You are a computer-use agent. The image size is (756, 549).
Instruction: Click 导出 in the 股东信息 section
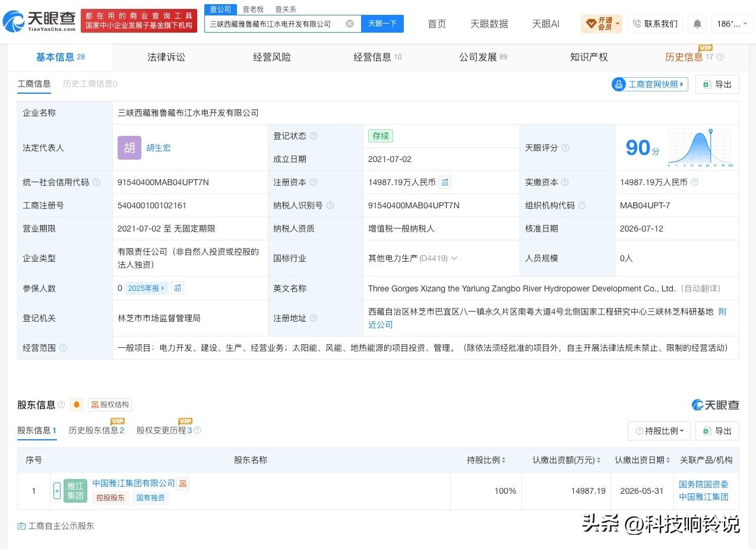point(717,431)
